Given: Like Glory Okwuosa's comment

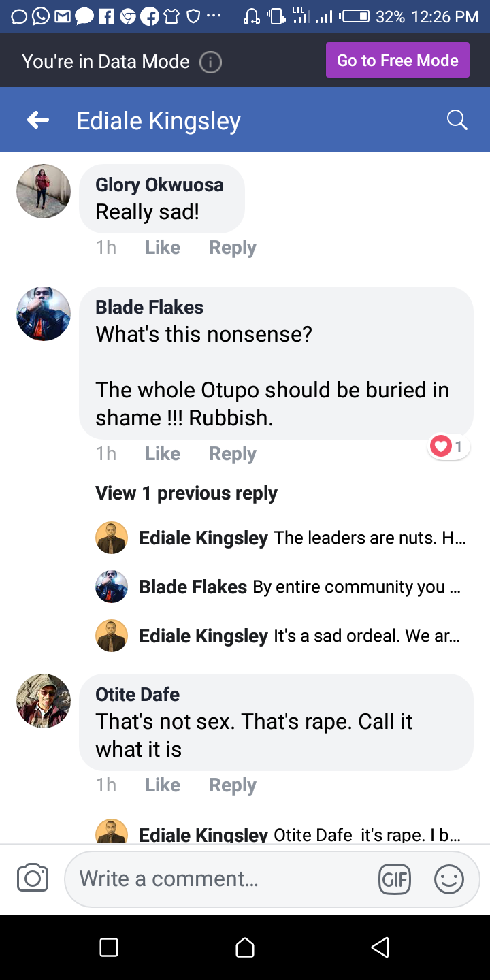Looking at the screenshot, I should [162, 248].
